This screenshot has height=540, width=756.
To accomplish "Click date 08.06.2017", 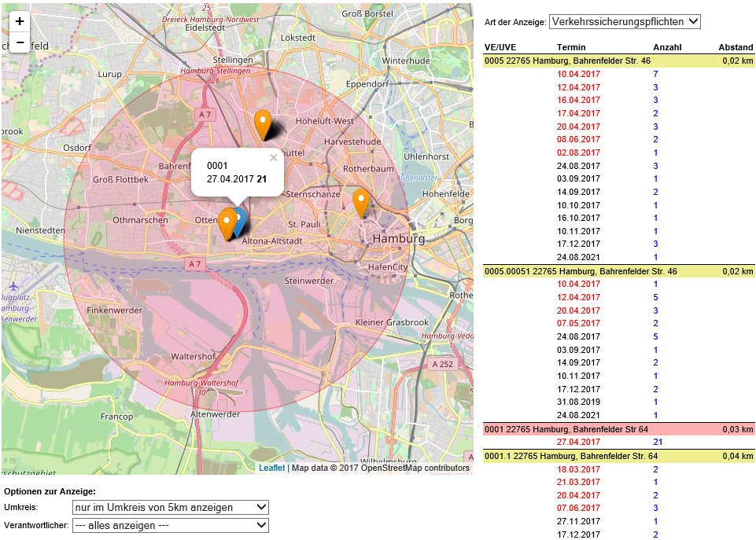I will 578,139.
